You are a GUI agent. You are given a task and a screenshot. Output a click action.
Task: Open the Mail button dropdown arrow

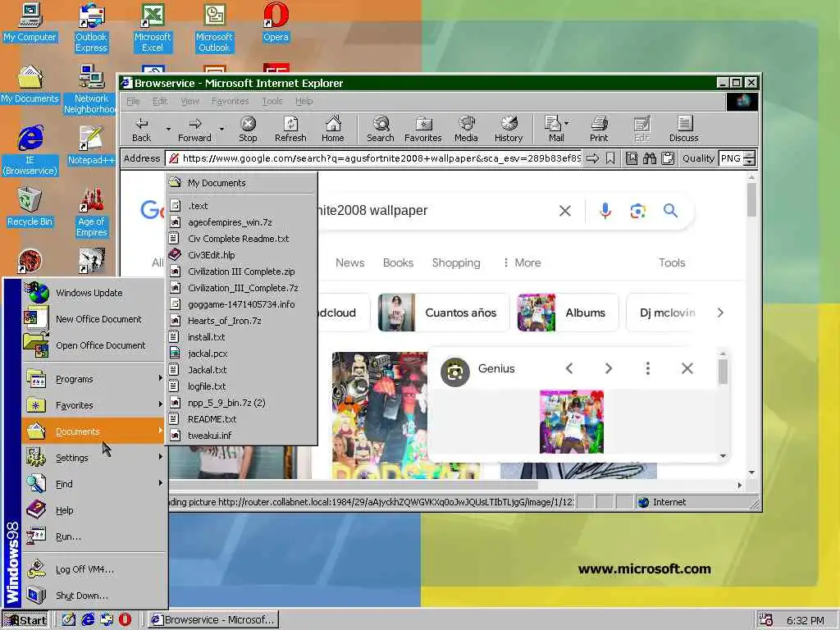point(566,123)
